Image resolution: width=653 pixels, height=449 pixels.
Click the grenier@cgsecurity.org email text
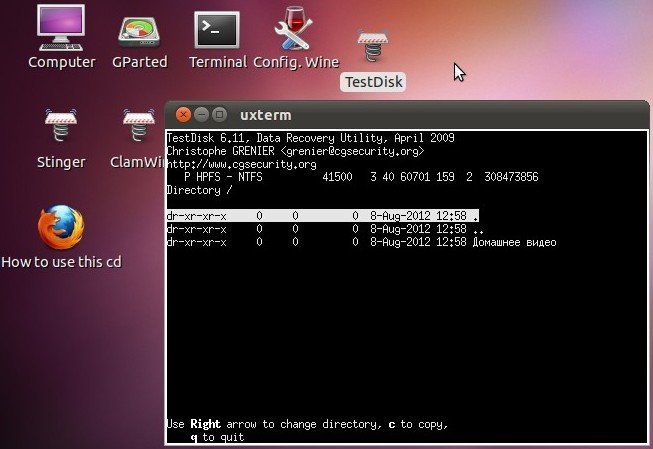click(x=352, y=151)
